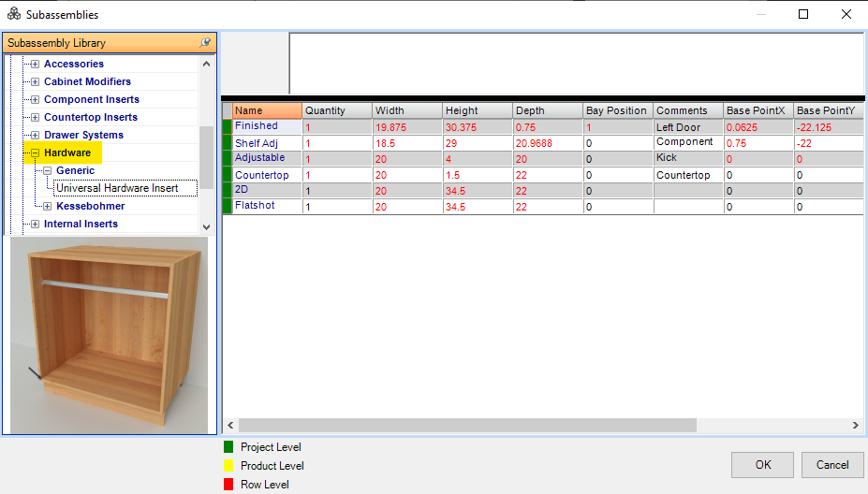Screen dimensions: 868x494
Task: Collapse the Hardware tree node
Action: pos(35,153)
